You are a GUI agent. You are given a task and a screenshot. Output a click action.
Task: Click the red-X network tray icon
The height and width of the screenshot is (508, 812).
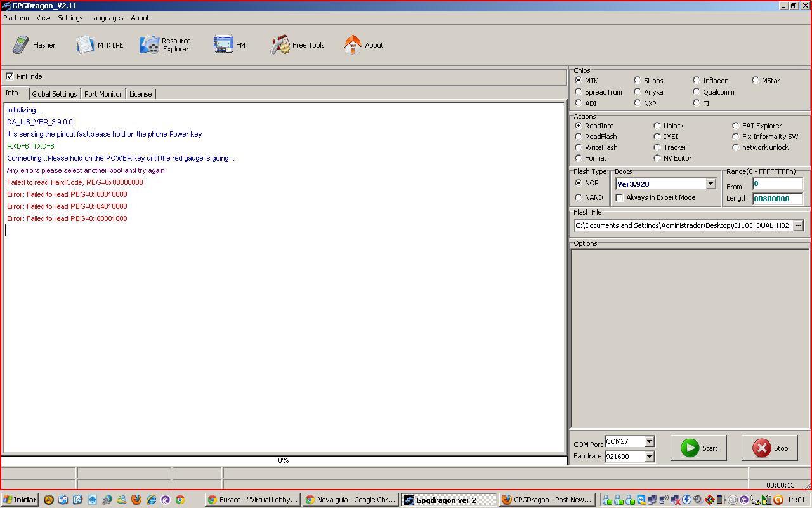point(675,500)
